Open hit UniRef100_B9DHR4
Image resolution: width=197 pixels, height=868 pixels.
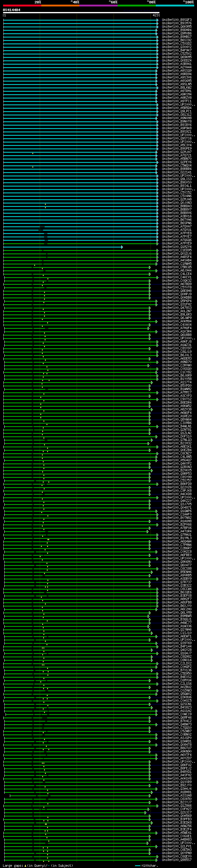tap(177, 30)
